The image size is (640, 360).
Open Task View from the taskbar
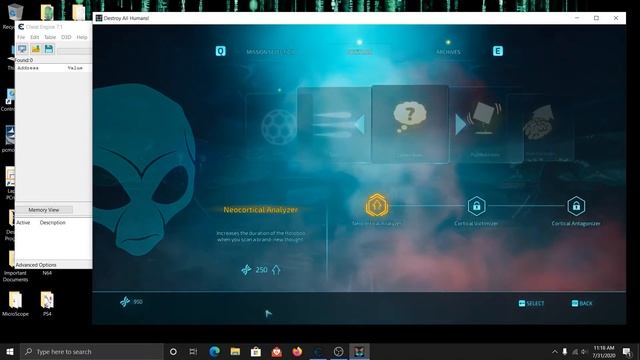tap(193, 351)
